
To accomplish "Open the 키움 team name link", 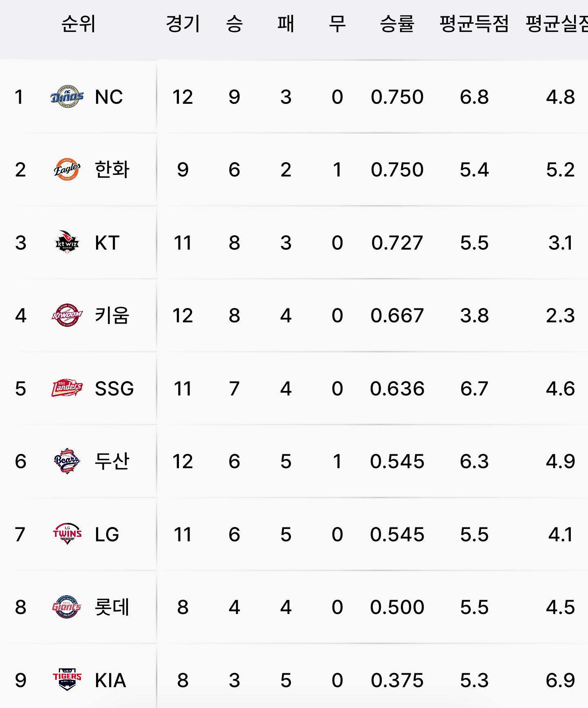I will (x=112, y=315).
